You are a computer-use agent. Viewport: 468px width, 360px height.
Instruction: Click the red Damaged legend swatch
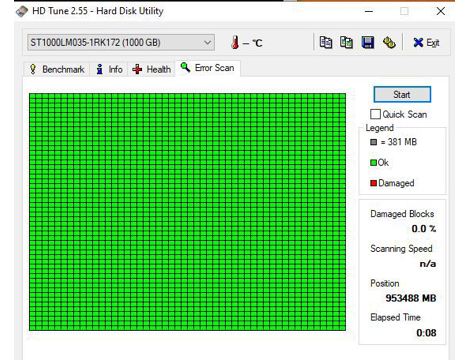coord(373,183)
